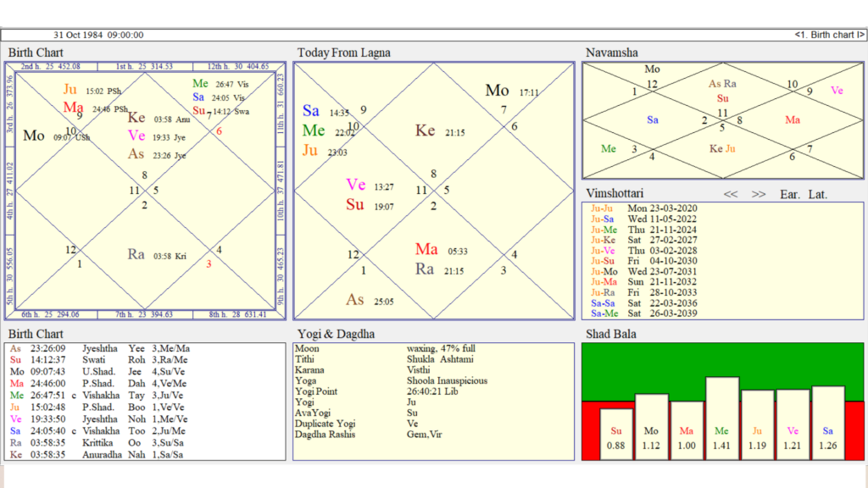The width and height of the screenshot is (868, 488).
Task: Click the Me Vishakha row in table
Action: (97, 396)
